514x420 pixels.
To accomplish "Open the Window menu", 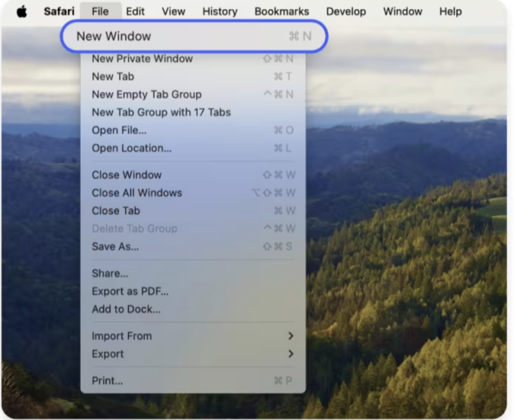I will pyautogui.click(x=403, y=12).
